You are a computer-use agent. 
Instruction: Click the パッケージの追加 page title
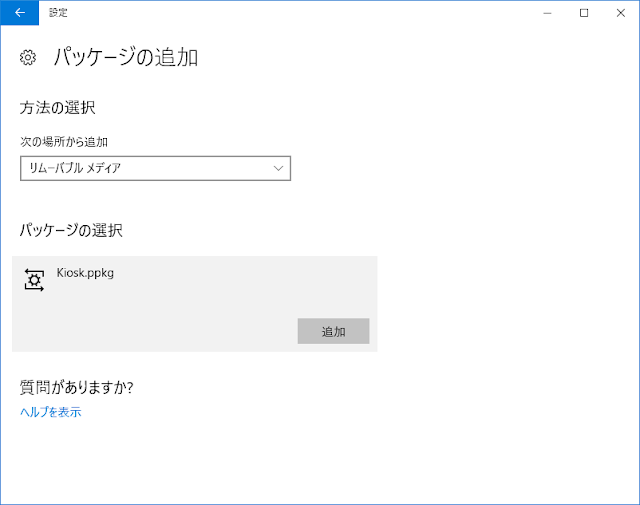126,57
